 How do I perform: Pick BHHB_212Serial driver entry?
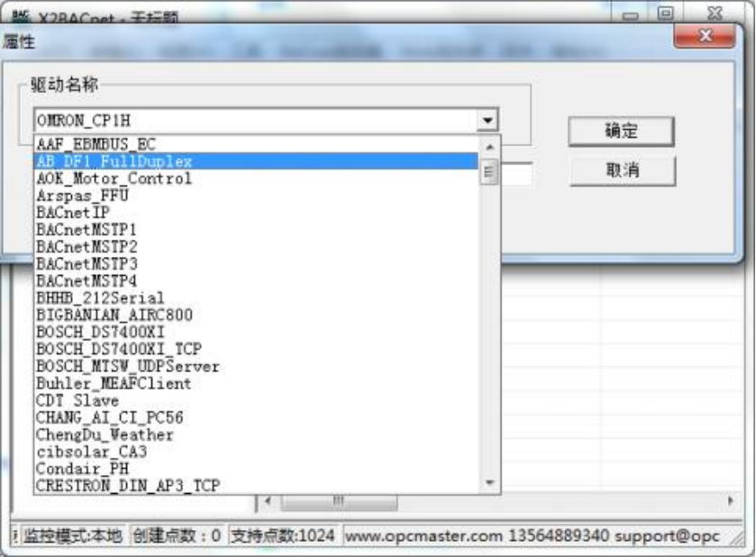click(256, 297)
